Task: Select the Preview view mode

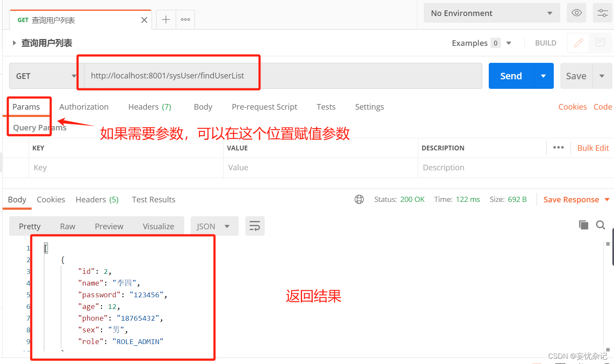Action: (109, 226)
